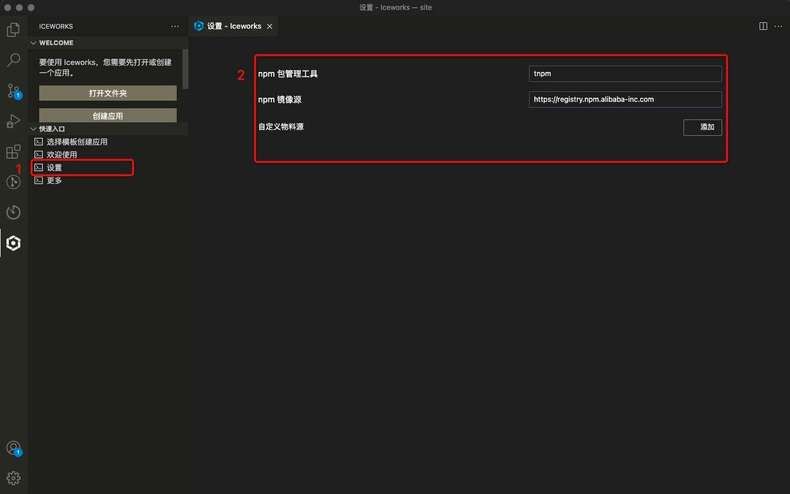Click the Iceworks welcome message text

(x=105, y=68)
